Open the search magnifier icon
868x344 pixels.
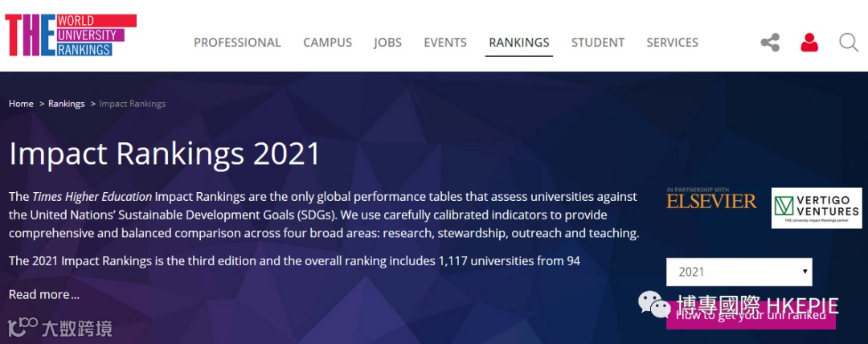(849, 43)
